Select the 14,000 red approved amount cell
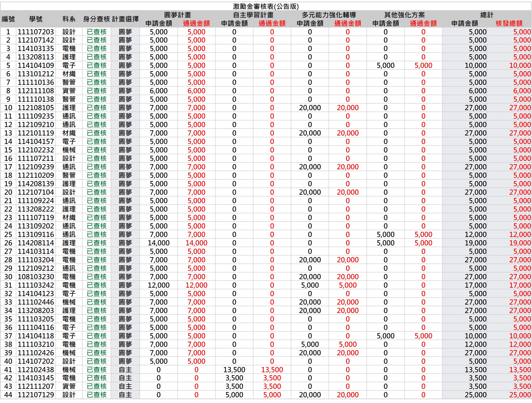The image size is (532, 403). pos(196,243)
